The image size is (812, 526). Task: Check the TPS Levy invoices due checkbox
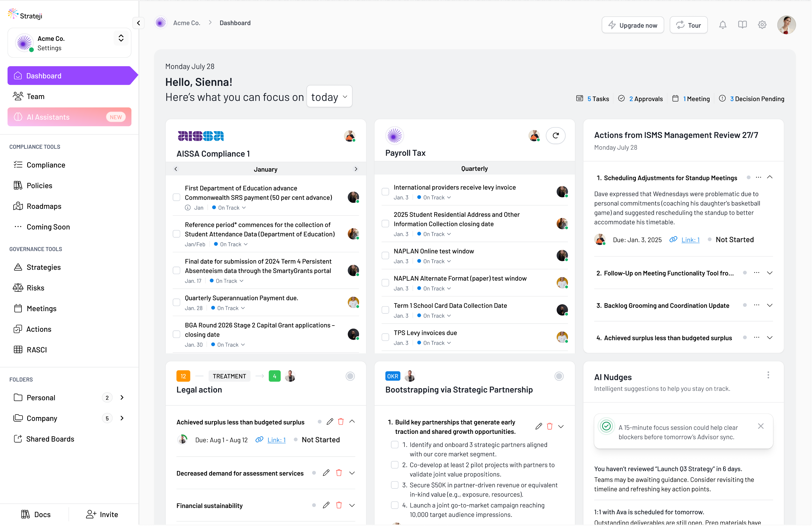click(385, 337)
